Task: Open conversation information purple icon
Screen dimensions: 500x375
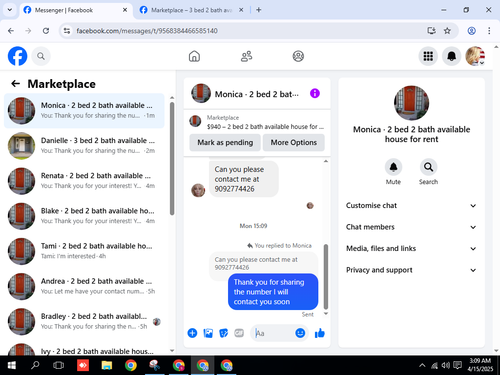Action: 315,93
